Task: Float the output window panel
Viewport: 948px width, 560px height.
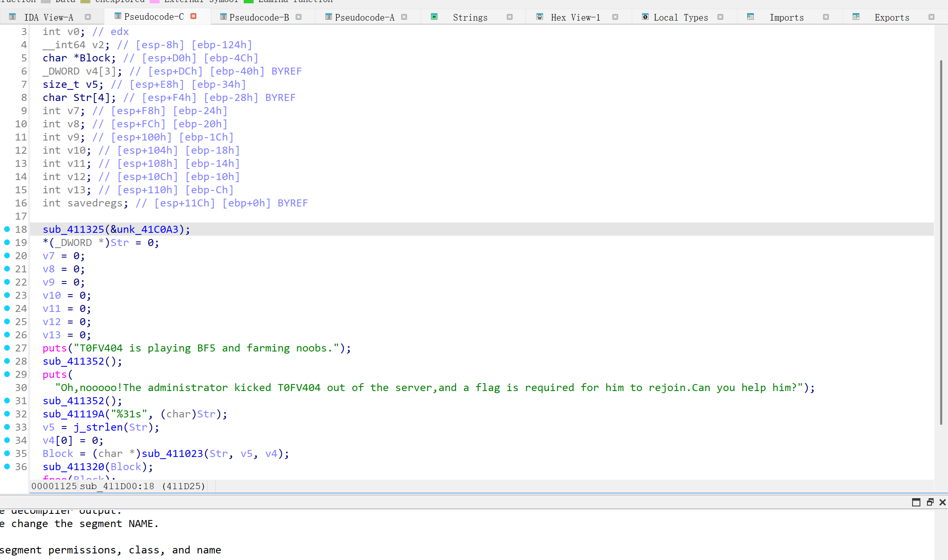Action: [930, 502]
